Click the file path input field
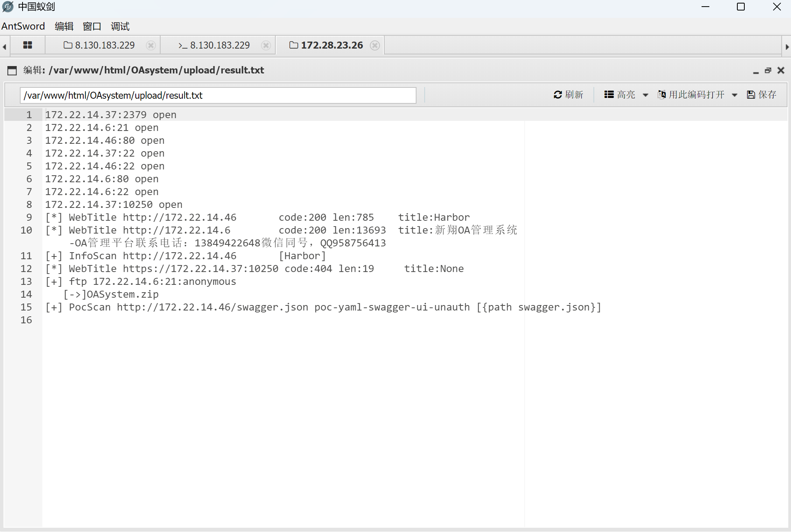 tap(218, 96)
